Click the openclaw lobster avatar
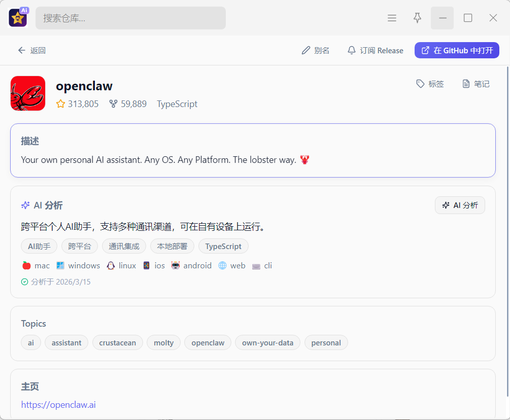This screenshot has height=420, width=510. [28, 93]
